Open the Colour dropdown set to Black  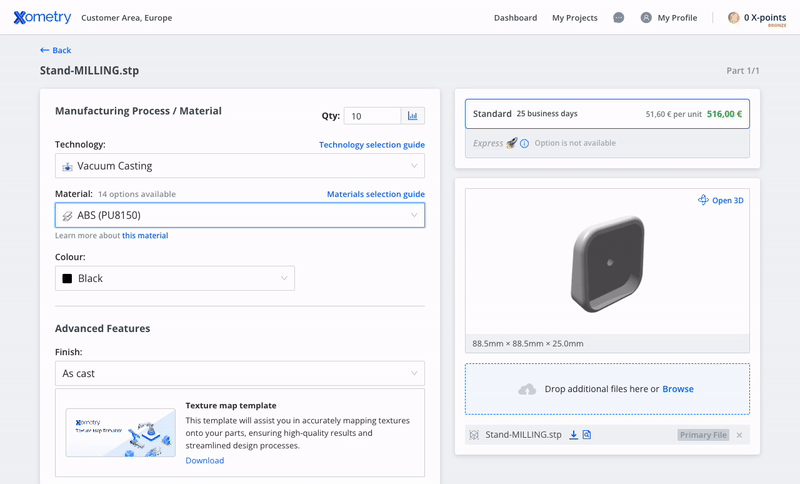point(175,278)
